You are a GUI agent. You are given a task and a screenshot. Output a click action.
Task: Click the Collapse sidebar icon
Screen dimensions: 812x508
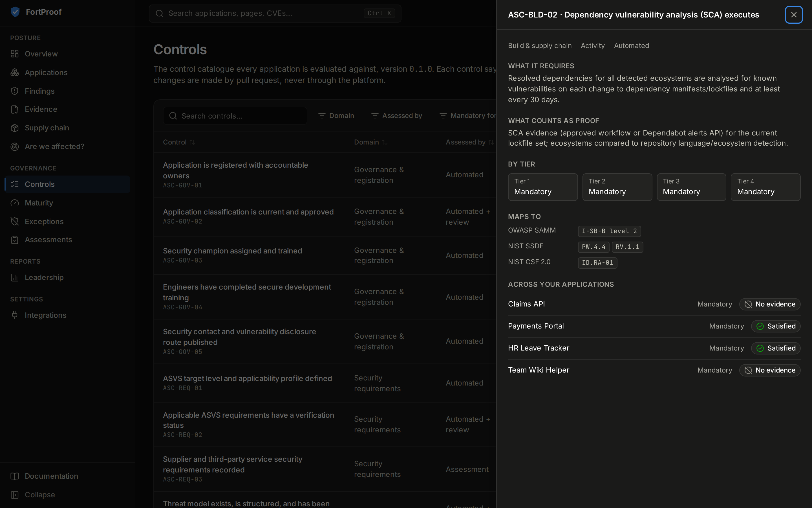(x=14, y=495)
